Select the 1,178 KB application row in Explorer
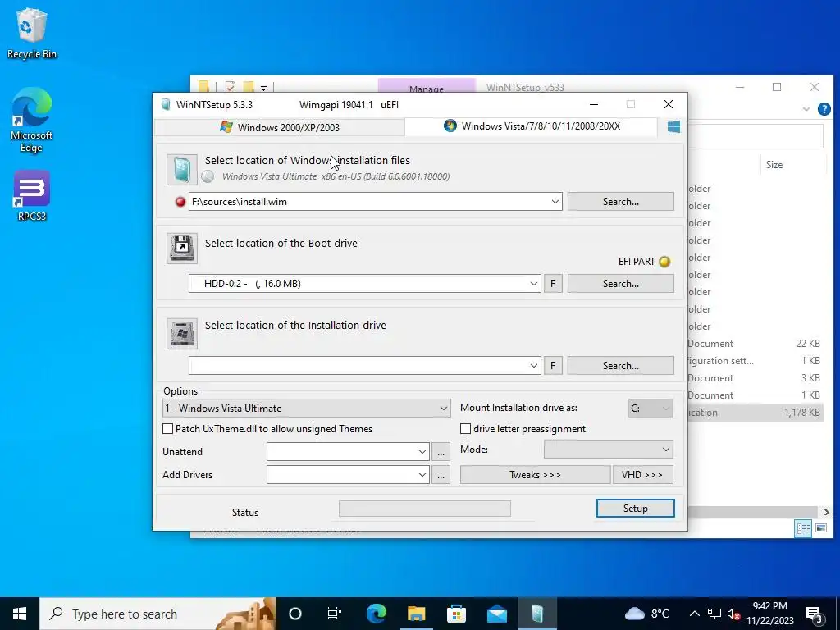This screenshot has width=840, height=630. 756,413
